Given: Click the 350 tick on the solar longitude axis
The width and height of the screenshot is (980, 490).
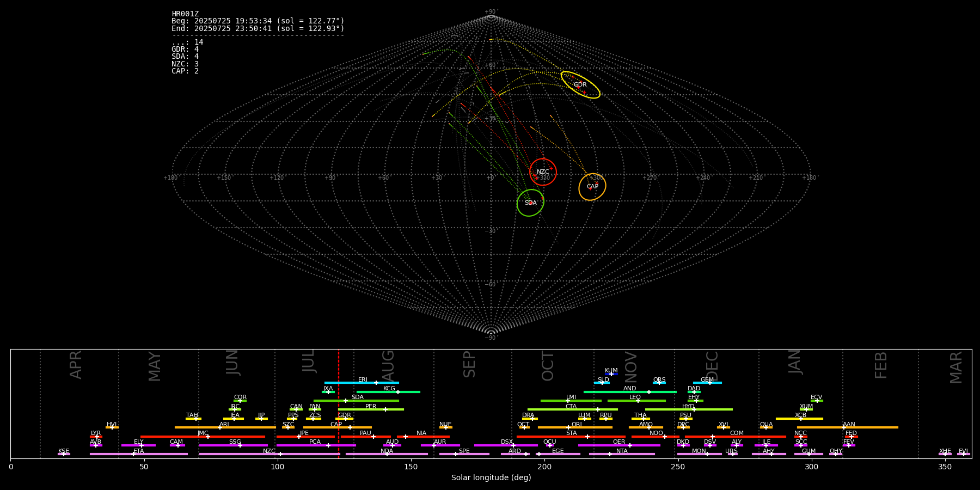Looking at the screenshot, I should click(945, 467).
